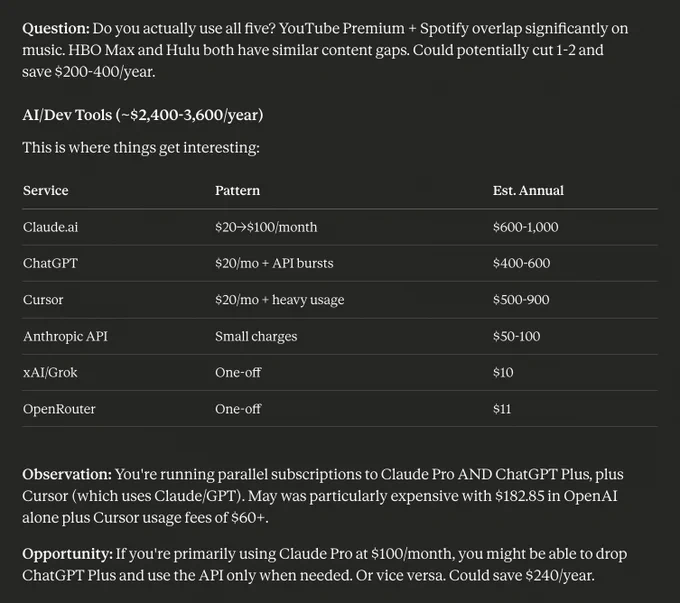
Task: Click the bold Observation label
Action: [x=67, y=474]
